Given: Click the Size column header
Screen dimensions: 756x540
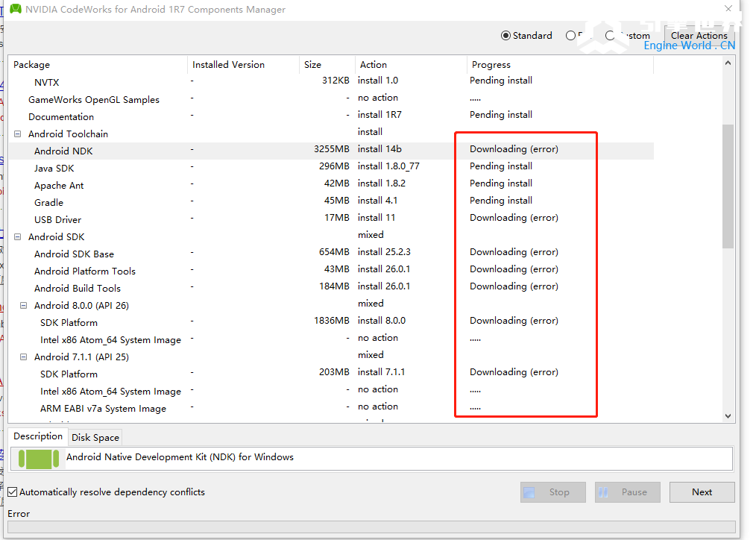Looking at the screenshot, I should click(x=327, y=65).
